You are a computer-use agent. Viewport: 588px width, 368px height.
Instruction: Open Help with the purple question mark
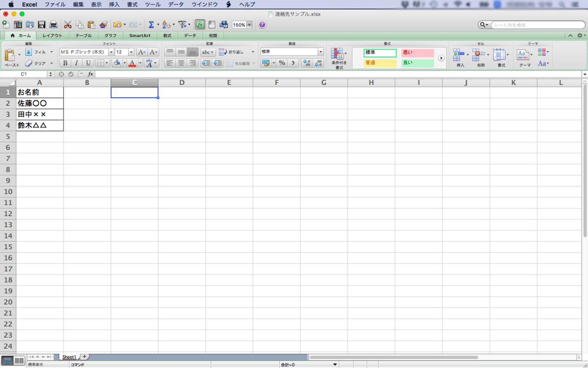pos(262,25)
